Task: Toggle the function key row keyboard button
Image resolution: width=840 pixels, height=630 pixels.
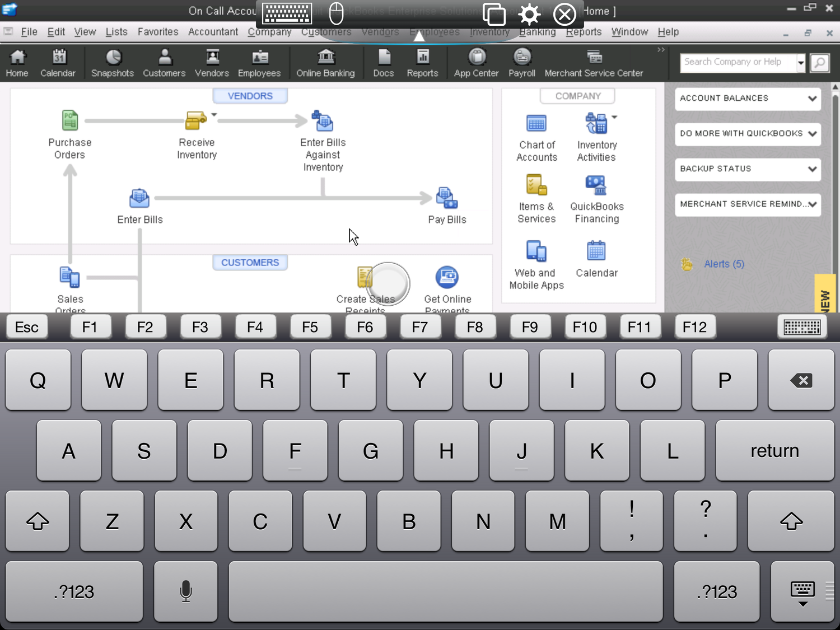Action: (x=802, y=327)
